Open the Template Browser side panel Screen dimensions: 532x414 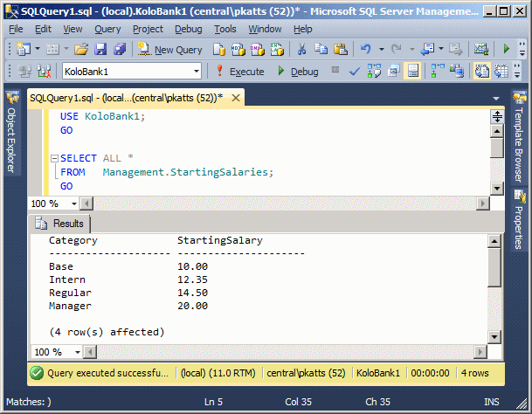pyautogui.click(x=519, y=137)
